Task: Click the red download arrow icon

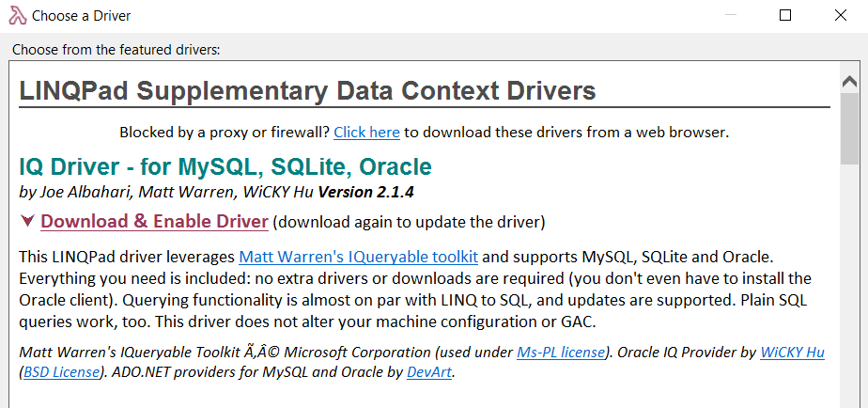Action: tap(27, 221)
